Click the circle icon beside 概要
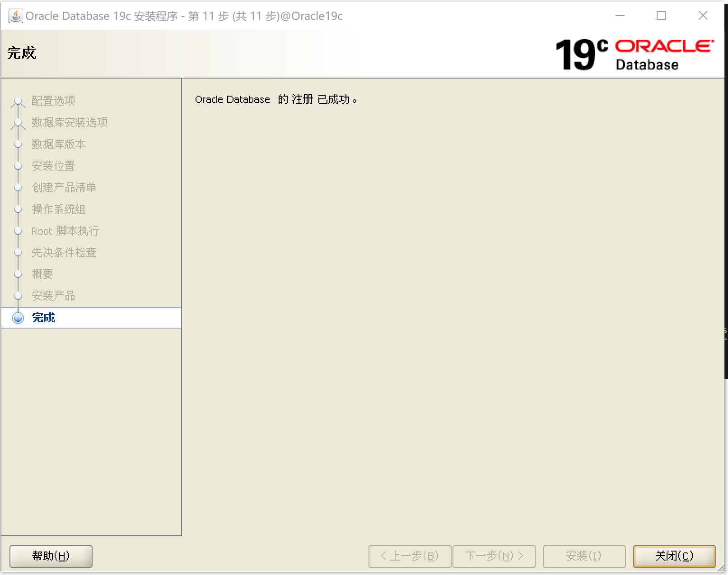 click(18, 274)
